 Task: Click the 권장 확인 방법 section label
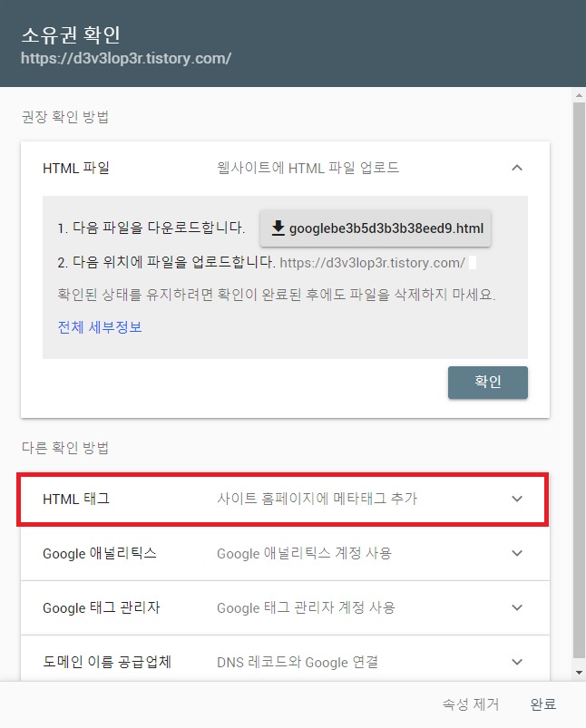pos(65,117)
